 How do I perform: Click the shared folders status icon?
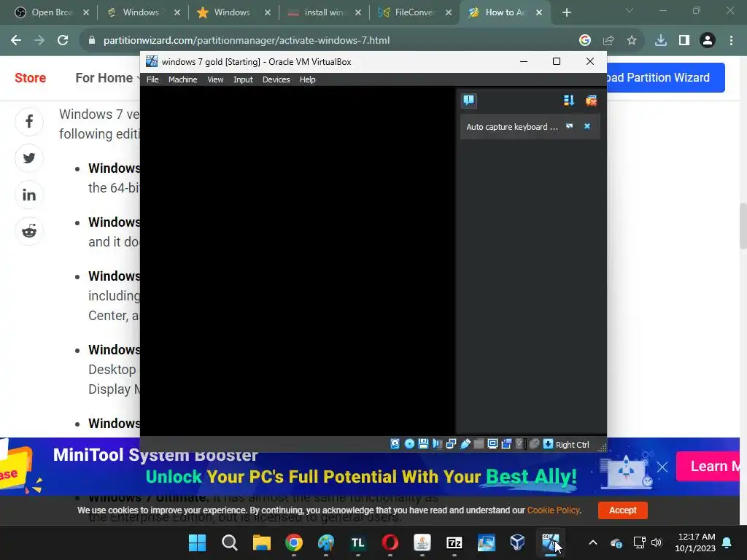point(479,444)
